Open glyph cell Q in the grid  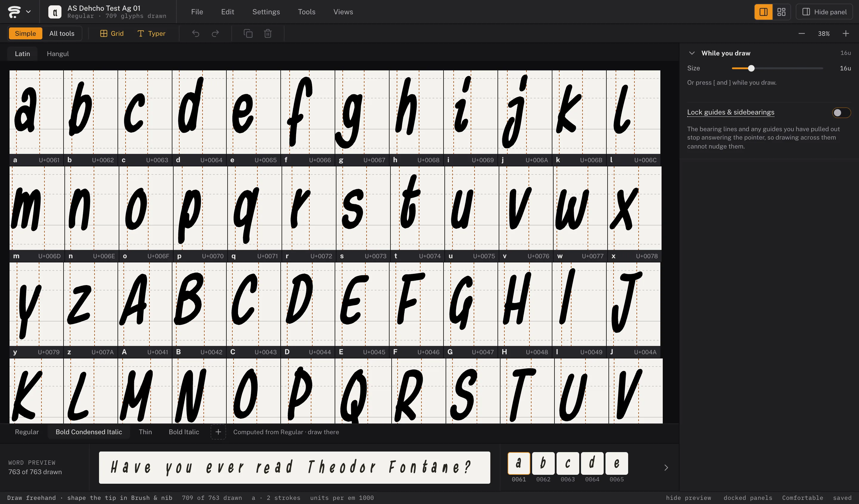pyautogui.click(x=363, y=391)
